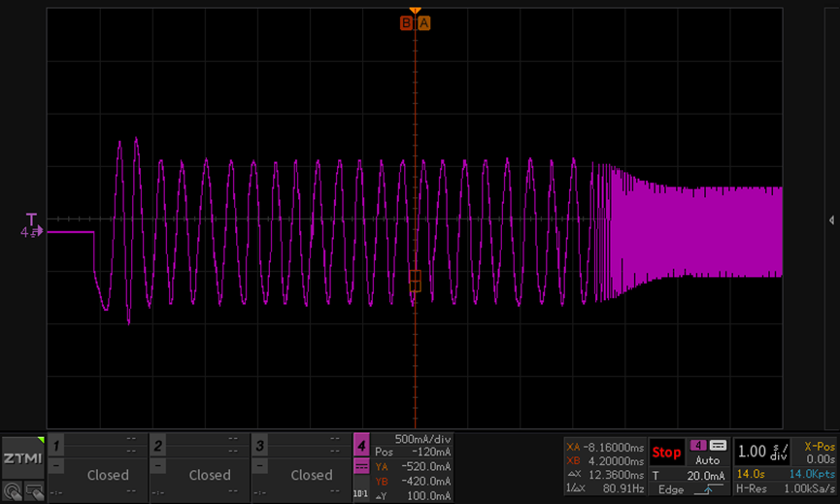
Task: Change the Auto trigger mode
Action: pyautogui.click(x=708, y=460)
